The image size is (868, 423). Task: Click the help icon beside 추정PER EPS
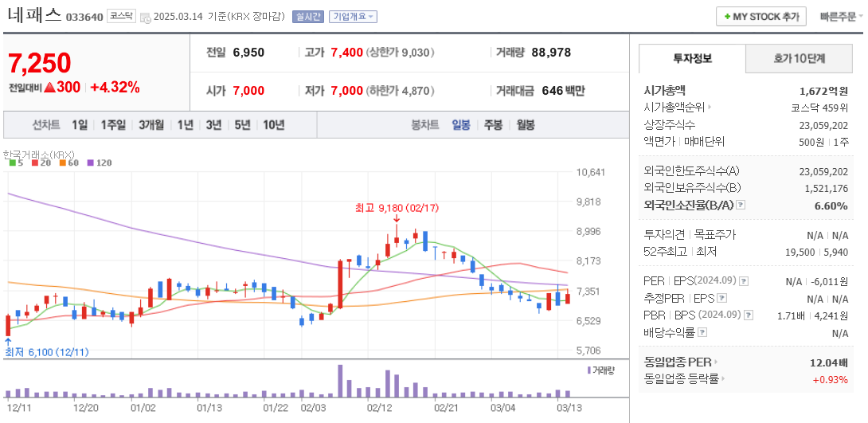point(721,299)
